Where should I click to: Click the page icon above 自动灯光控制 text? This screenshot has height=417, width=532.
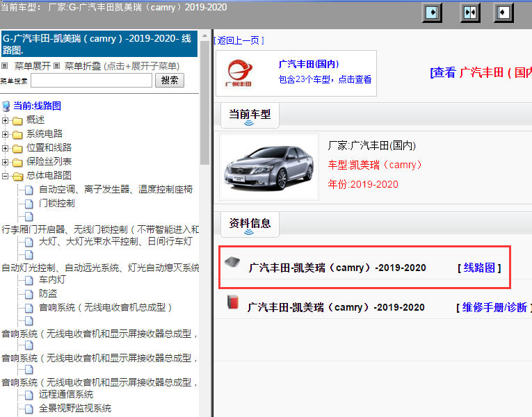[29, 254]
